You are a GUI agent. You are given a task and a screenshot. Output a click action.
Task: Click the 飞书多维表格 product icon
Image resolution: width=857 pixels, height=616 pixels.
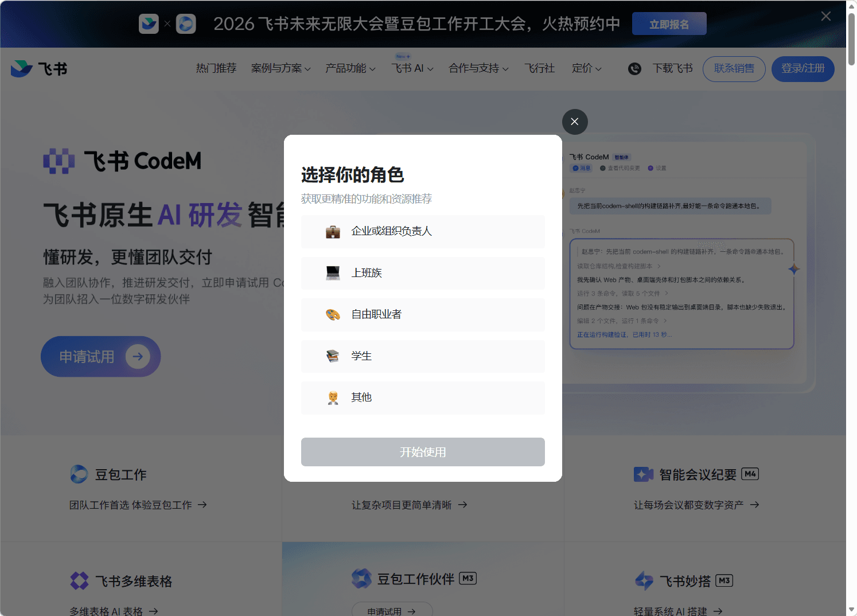click(x=79, y=581)
